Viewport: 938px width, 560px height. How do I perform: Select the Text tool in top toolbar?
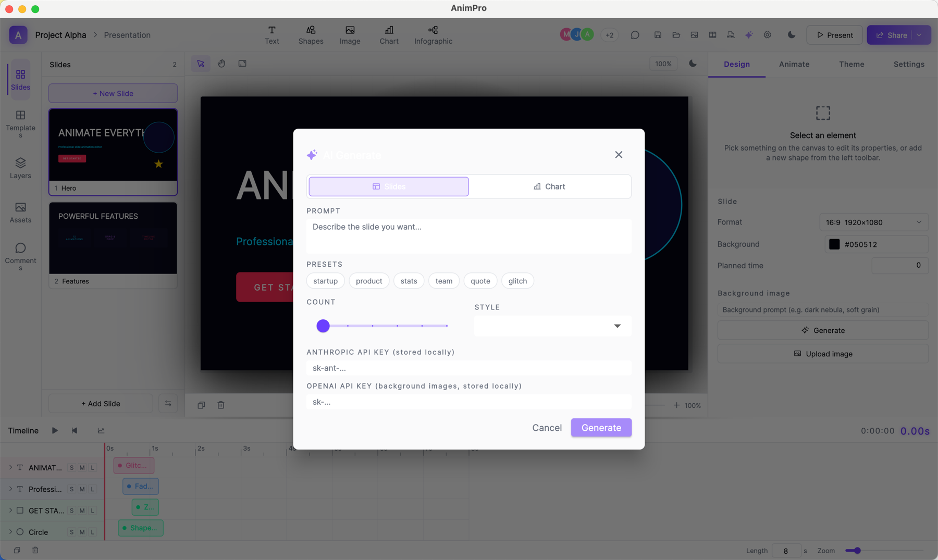272,35
